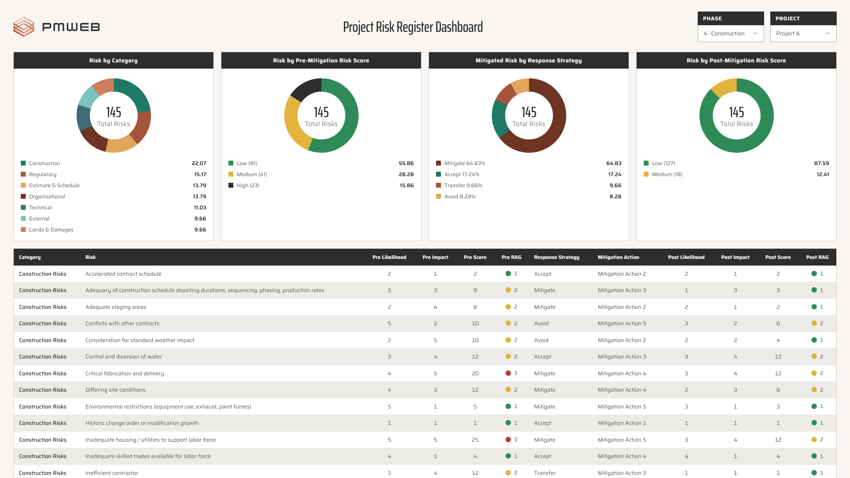Click the Risk by Category donut chart

coord(114,115)
